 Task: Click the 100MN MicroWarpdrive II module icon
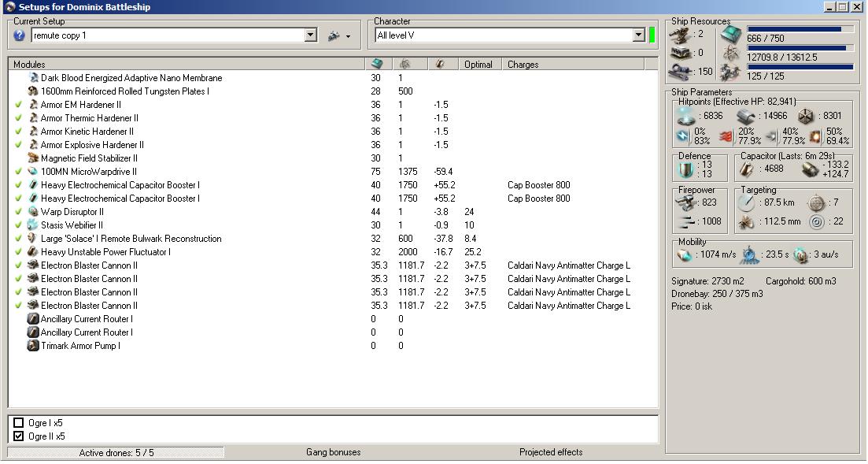(33, 172)
